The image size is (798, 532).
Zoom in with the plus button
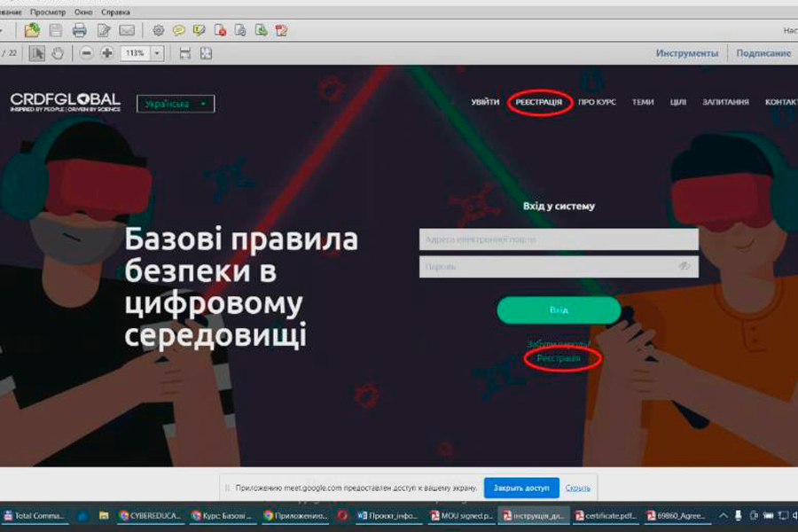[107, 53]
